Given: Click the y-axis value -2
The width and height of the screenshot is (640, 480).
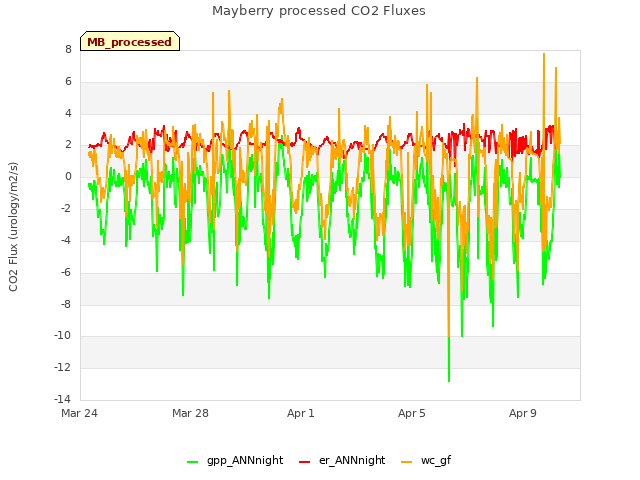Looking at the screenshot, I should pyautogui.click(x=66, y=208).
